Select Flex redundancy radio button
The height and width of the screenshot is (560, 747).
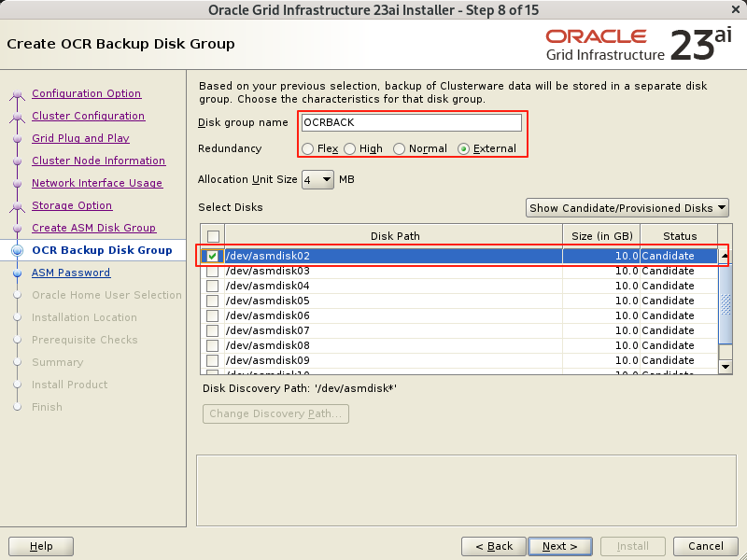pos(308,149)
